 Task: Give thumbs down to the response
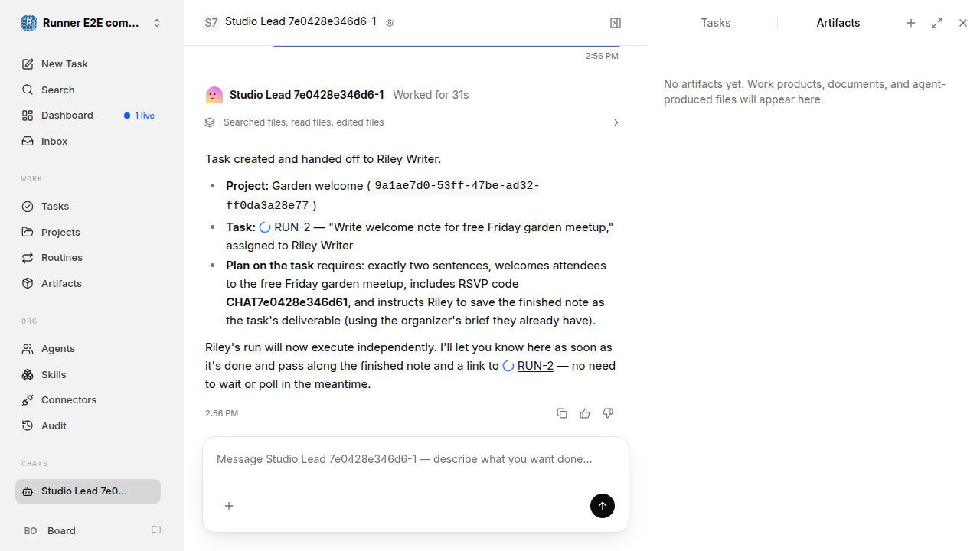coord(608,413)
